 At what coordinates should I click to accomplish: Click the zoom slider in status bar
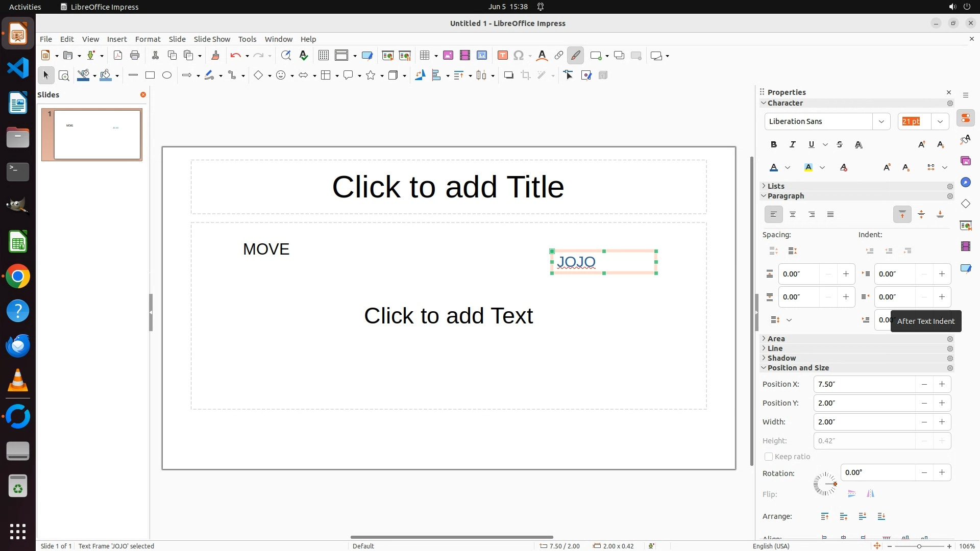click(x=919, y=546)
